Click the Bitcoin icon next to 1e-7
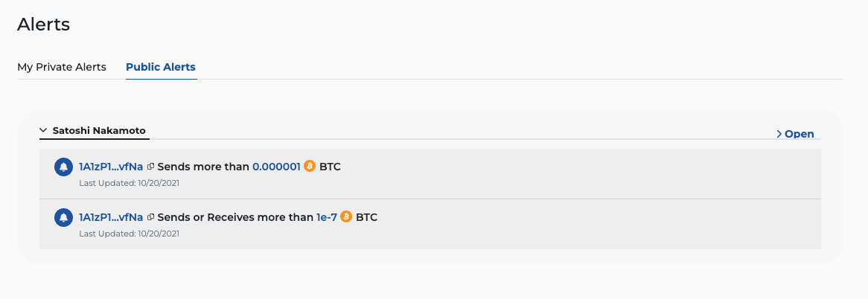Image resolution: width=868 pixels, height=299 pixels. coord(346,217)
